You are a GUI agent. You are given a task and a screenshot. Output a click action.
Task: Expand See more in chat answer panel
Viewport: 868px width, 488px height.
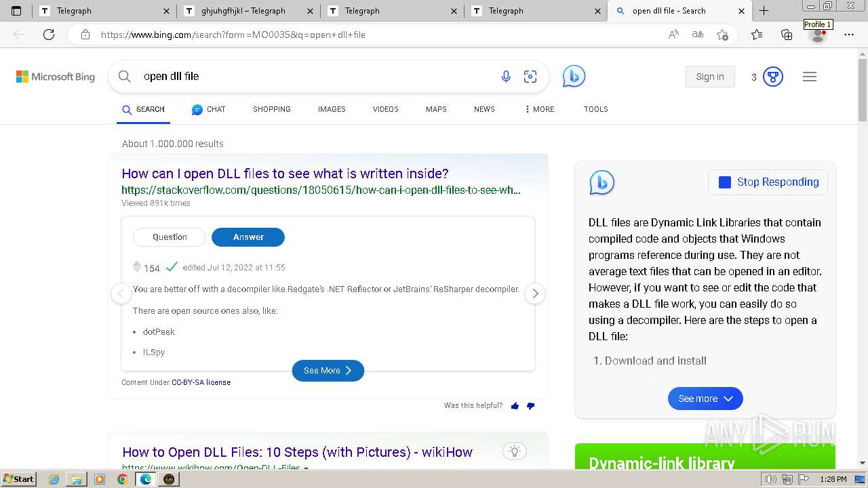coord(705,399)
